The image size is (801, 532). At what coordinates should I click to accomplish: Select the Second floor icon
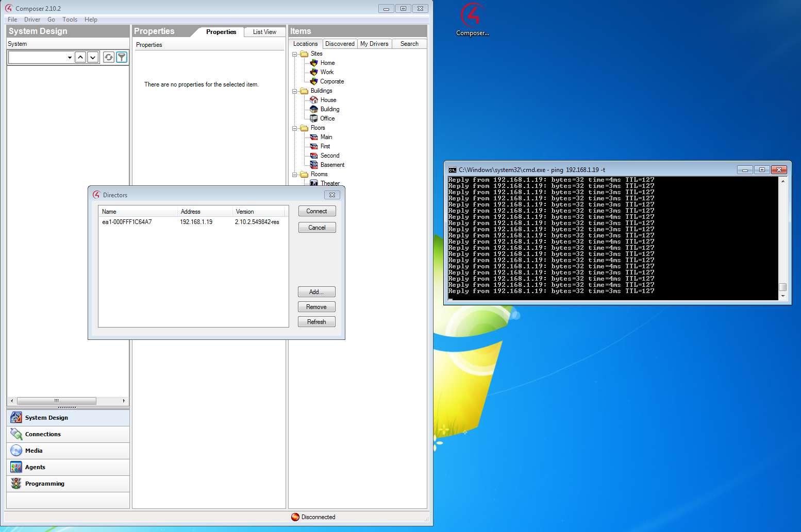click(313, 156)
